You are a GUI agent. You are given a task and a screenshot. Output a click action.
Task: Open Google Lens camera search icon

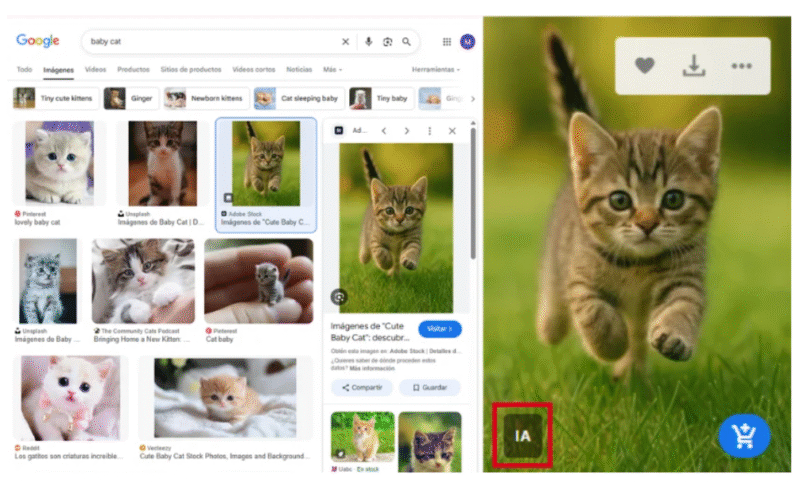[x=387, y=42]
